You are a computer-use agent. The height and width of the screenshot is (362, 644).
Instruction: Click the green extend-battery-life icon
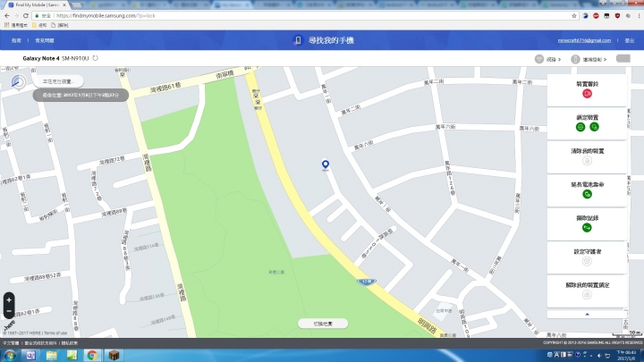587,194
